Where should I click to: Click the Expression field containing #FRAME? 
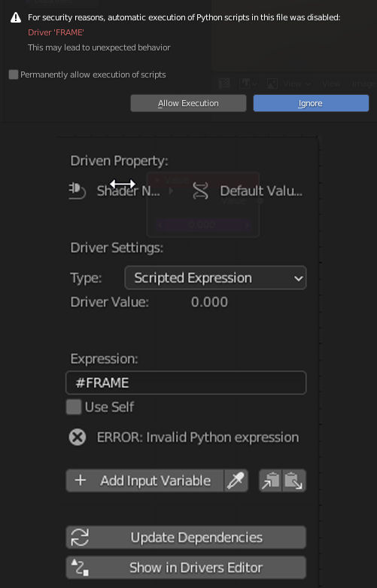coord(186,383)
